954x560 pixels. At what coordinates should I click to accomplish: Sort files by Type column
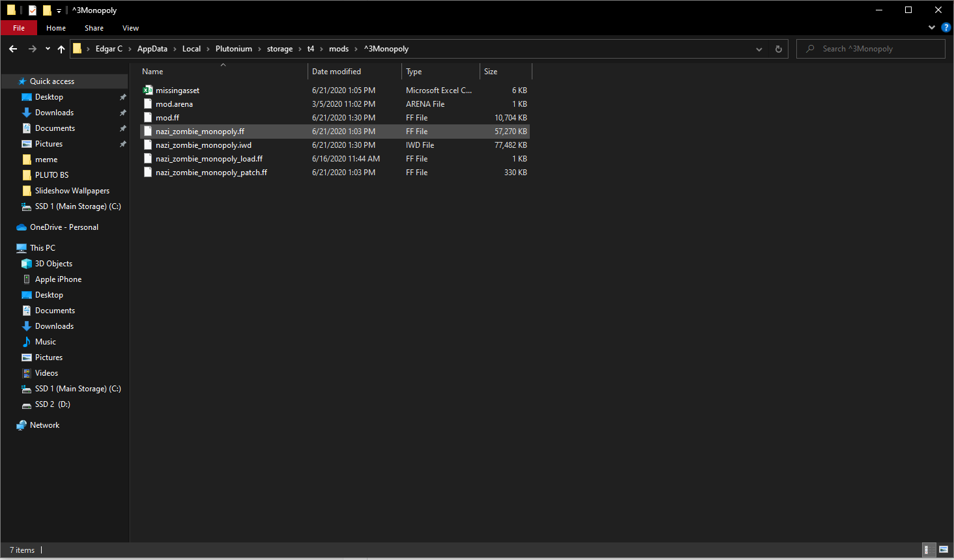point(441,72)
